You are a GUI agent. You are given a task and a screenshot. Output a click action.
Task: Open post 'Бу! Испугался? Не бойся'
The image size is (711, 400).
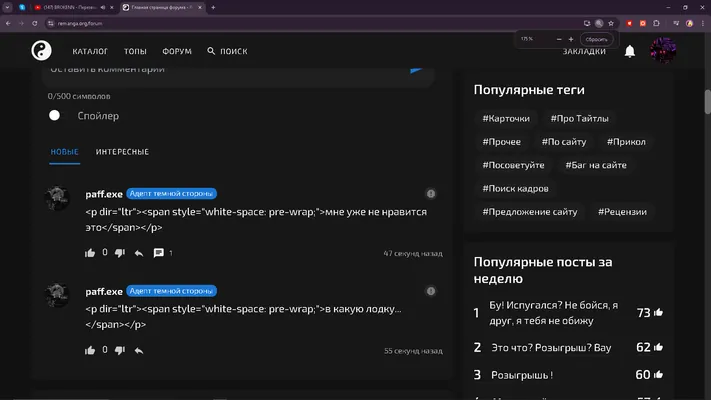[x=553, y=312]
